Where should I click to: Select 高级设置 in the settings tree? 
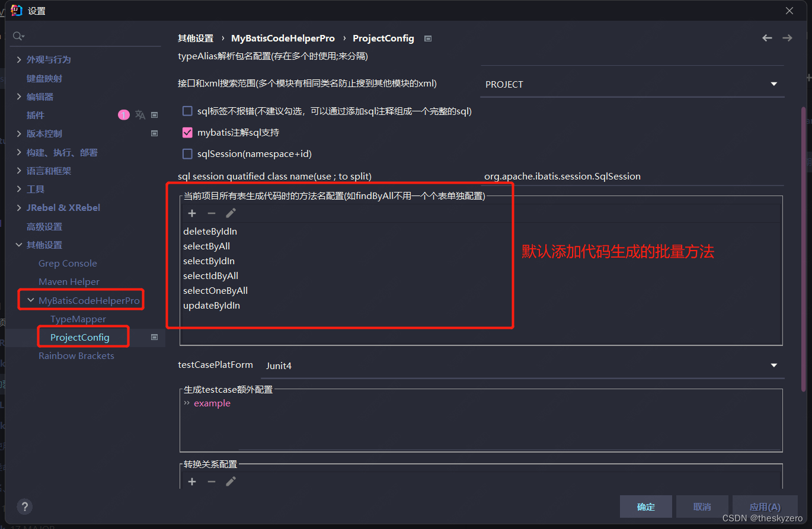(44, 226)
